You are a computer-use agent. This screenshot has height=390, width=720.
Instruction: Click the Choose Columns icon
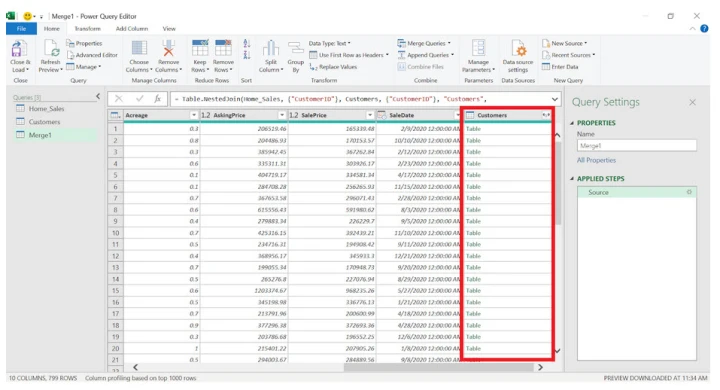point(139,48)
